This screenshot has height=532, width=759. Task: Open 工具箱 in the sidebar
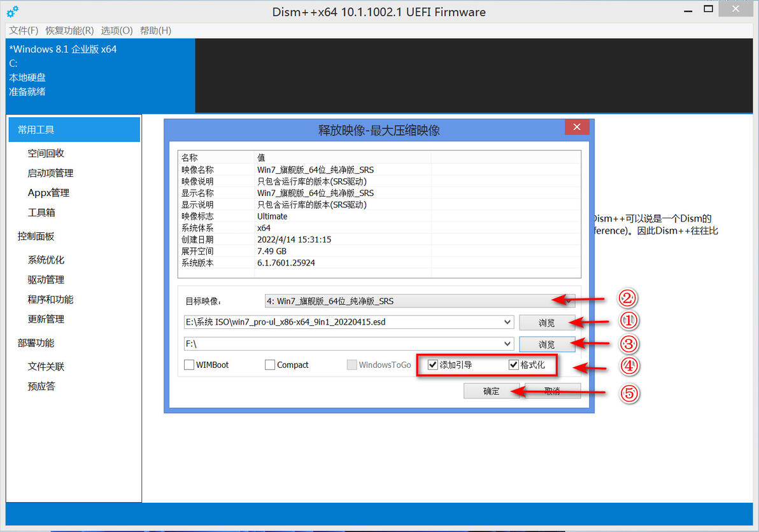tap(41, 213)
